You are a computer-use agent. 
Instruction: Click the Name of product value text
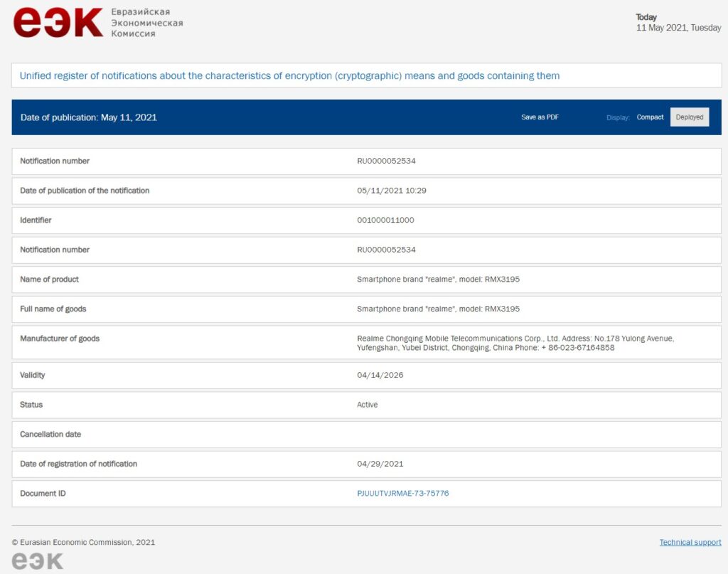pyautogui.click(x=438, y=280)
